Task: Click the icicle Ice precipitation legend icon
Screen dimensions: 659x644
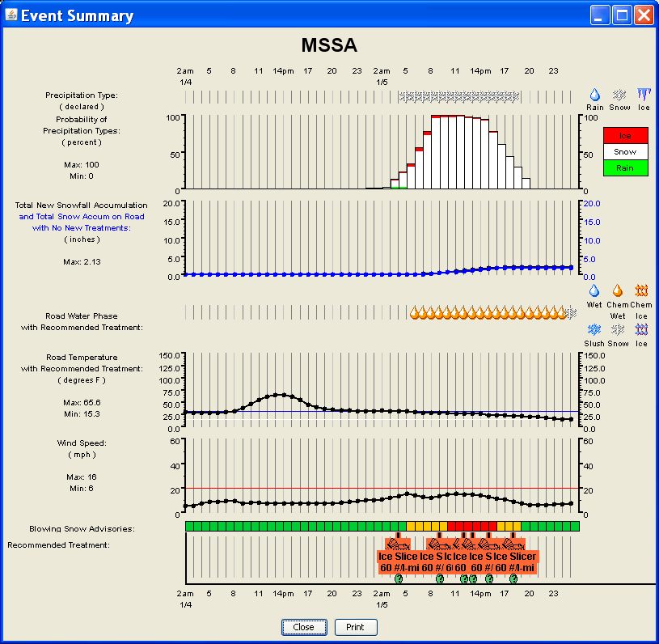Action: pyautogui.click(x=644, y=95)
